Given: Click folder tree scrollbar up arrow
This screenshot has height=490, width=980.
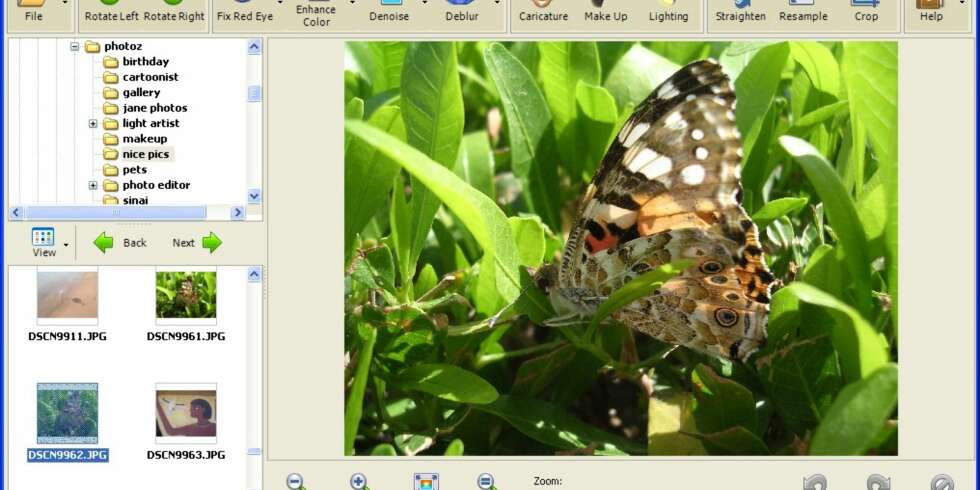Looking at the screenshot, I should point(254,47).
